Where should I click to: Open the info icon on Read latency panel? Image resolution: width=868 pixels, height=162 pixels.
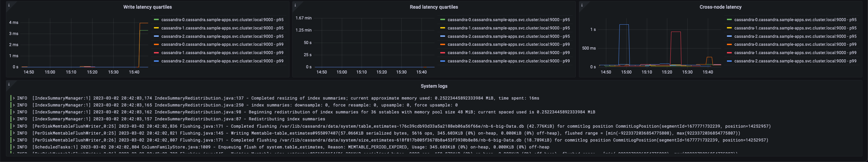click(295, 5)
